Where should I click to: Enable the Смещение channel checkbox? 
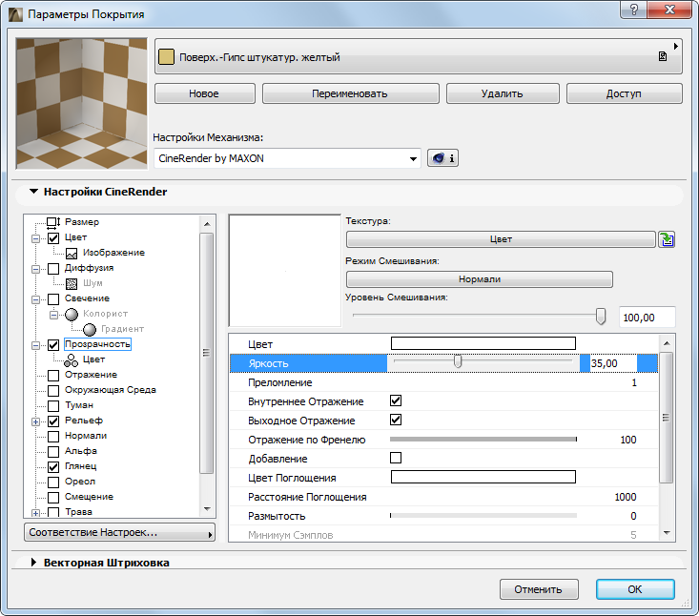click(53, 498)
